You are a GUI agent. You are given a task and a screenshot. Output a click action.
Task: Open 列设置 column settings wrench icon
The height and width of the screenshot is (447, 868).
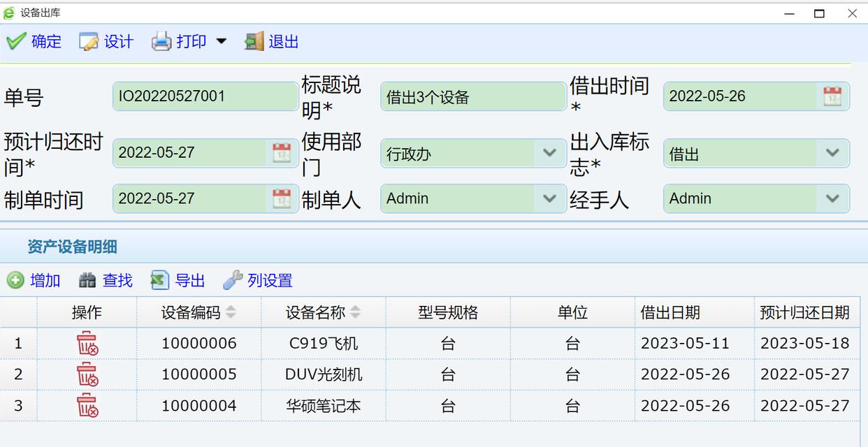click(233, 281)
